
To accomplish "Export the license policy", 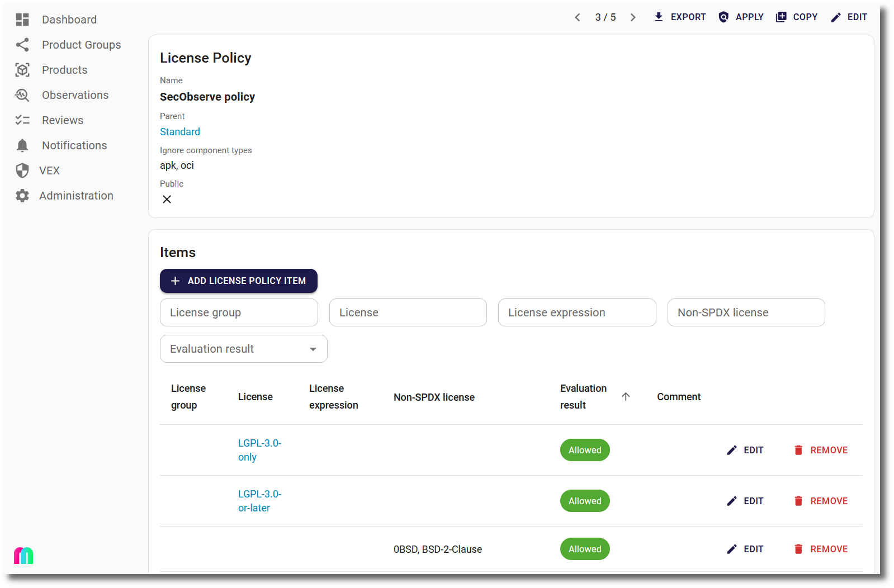I will click(x=679, y=17).
